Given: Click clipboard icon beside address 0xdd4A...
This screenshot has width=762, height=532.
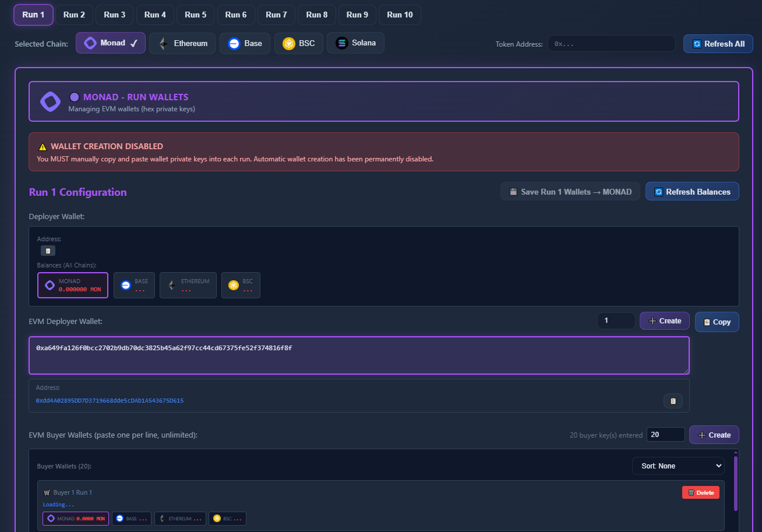Looking at the screenshot, I should (x=673, y=401).
